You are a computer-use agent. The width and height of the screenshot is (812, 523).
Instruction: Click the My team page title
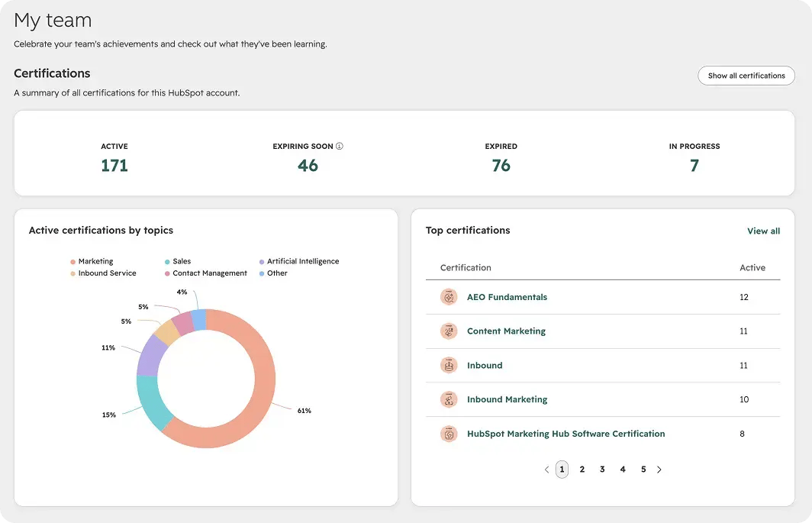click(53, 21)
